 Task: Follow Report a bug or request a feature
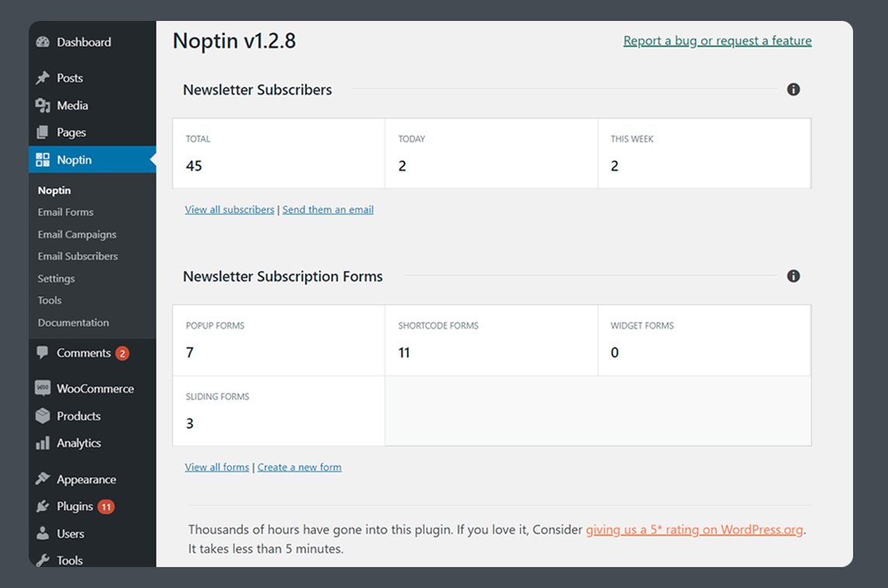[x=717, y=41]
